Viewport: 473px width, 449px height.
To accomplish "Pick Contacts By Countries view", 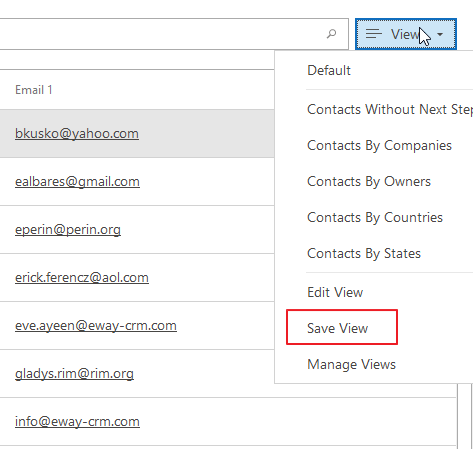I will [x=375, y=218].
